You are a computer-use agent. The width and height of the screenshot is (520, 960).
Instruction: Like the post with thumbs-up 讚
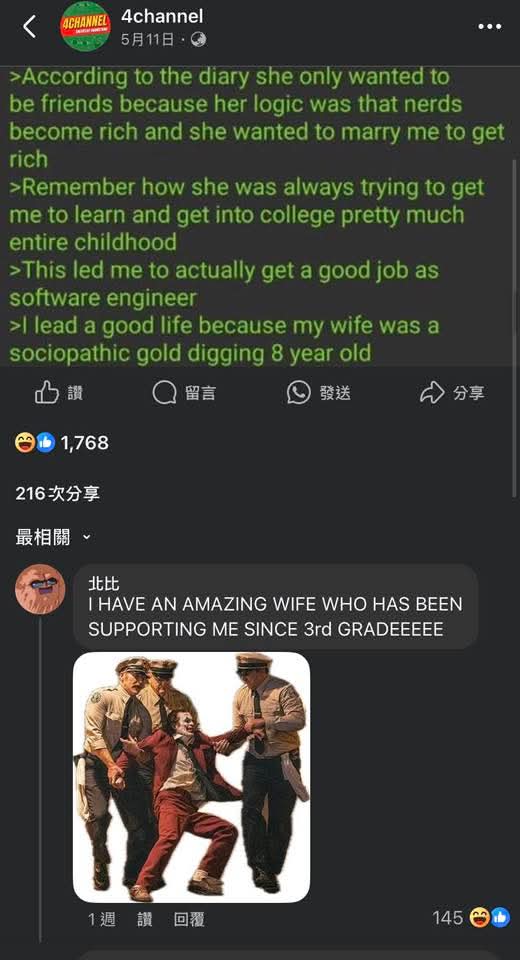point(59,393)
